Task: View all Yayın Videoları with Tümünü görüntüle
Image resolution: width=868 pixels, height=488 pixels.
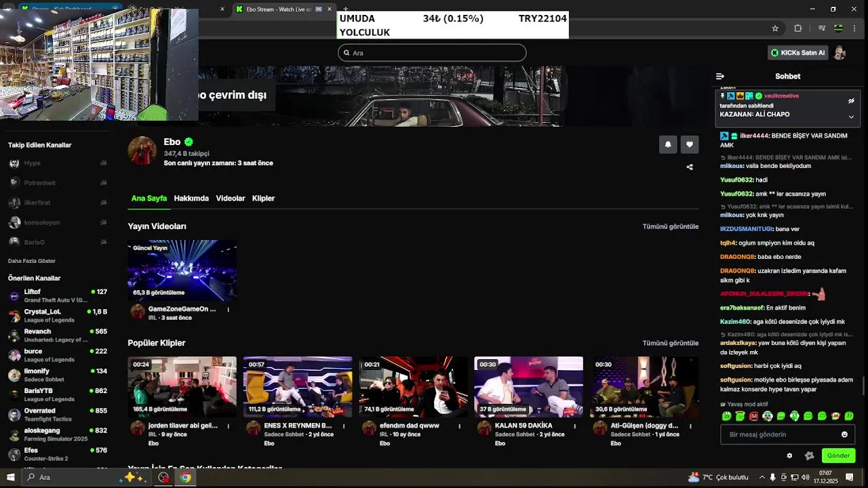Action: click(671, 226)
